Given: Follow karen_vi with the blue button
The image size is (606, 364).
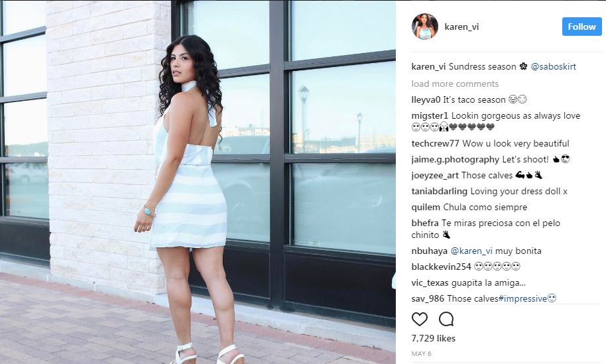Looking at the screenshot, I should tap(581, 27).
